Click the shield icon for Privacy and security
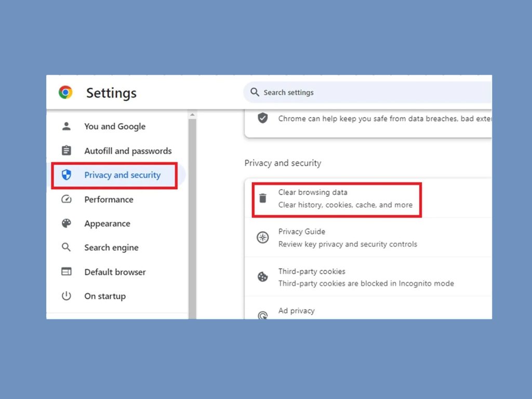 (66, 175)
